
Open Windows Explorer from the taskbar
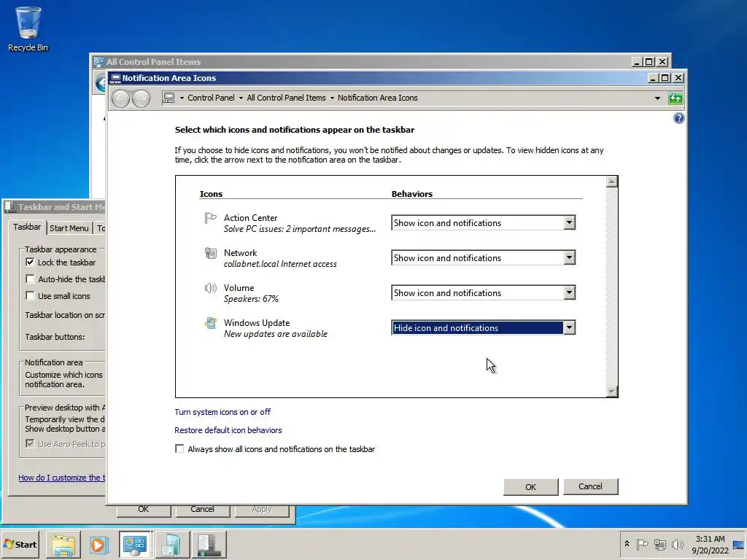click(63, 545)
